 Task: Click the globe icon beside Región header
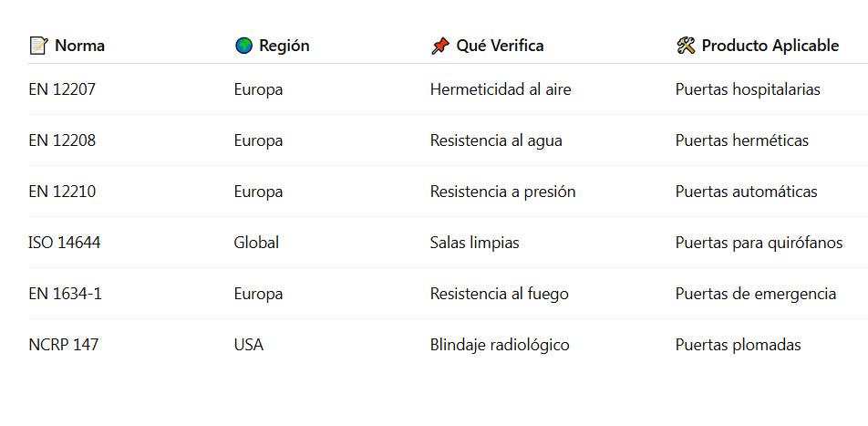coord(243,46)
